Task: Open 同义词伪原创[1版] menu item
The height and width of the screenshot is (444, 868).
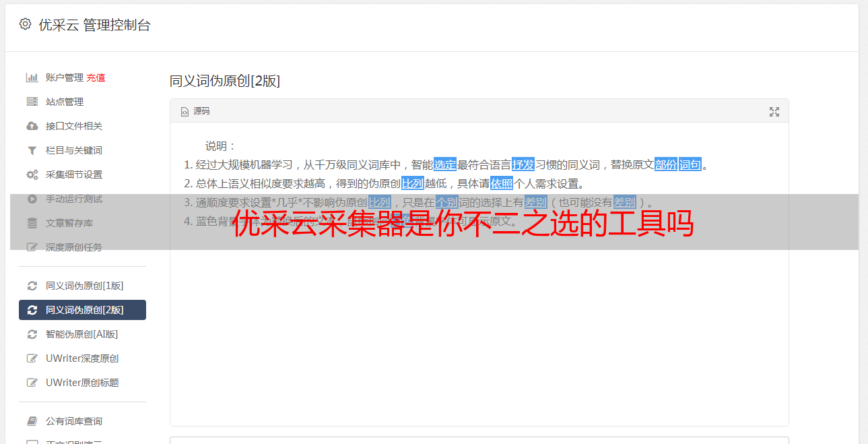Action: [82, 286]
